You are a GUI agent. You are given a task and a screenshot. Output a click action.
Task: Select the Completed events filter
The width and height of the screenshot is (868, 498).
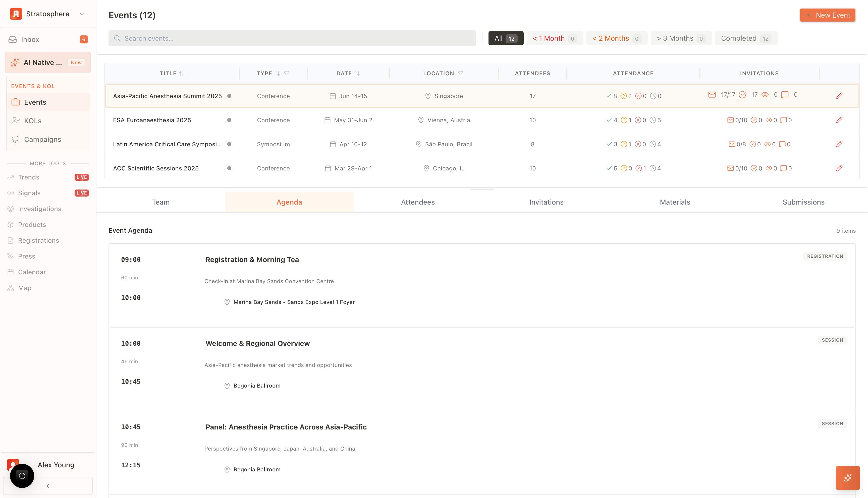746,38
